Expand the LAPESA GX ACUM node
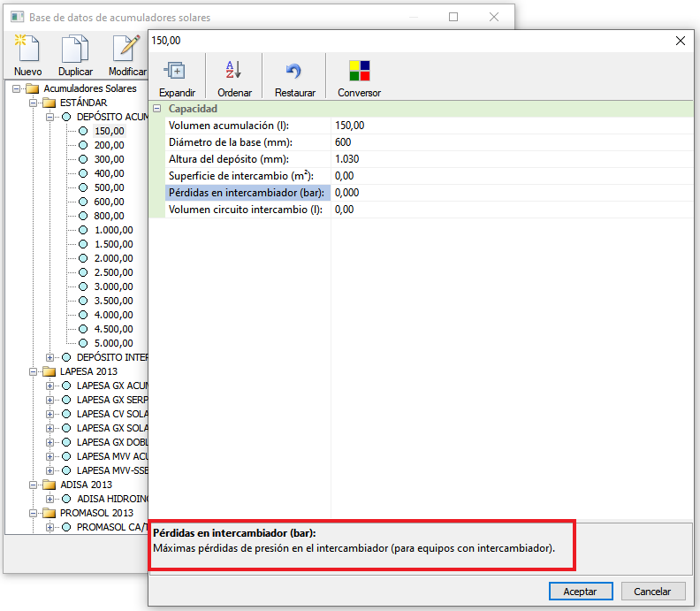Image resolution: width=700 pixels, height=611 pixels. coord(50,386)
